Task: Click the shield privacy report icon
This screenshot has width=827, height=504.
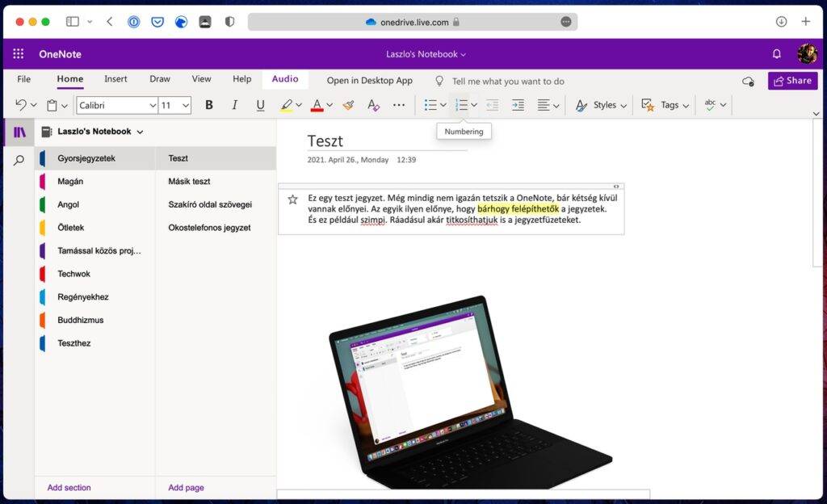Action: point(229,22)
